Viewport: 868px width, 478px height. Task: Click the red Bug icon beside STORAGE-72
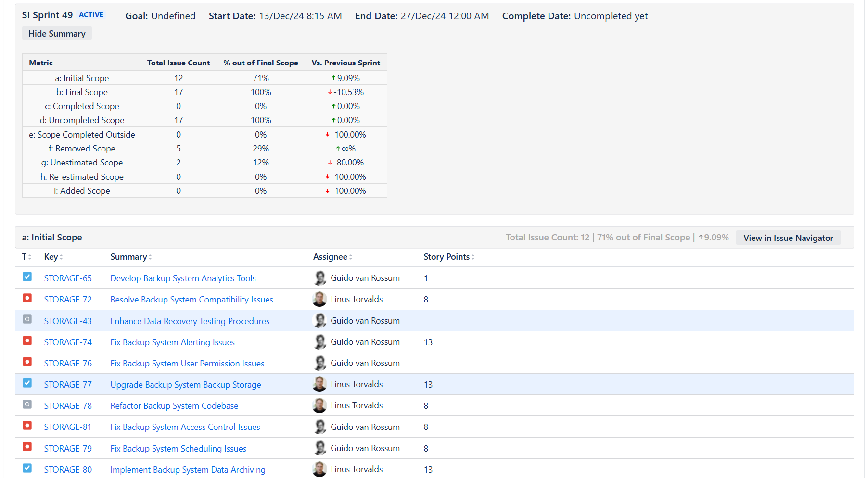pos(27,298)
